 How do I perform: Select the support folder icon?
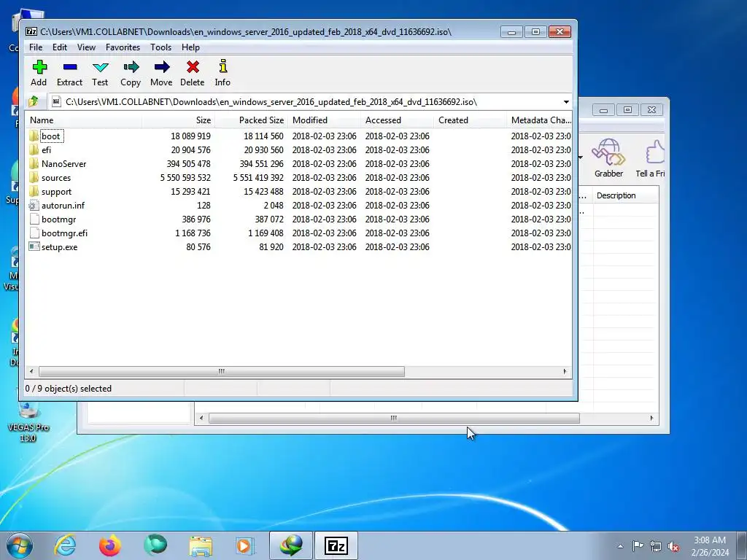[x=34, y=192]
